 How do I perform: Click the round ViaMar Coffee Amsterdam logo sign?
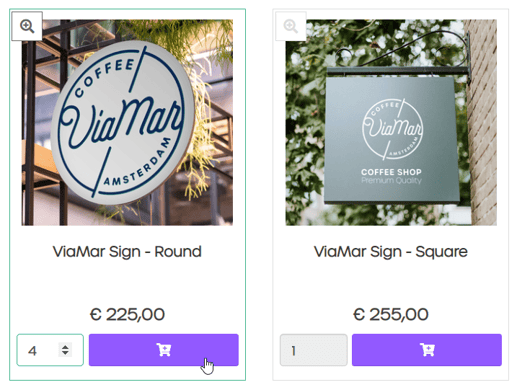coord(123,122)
